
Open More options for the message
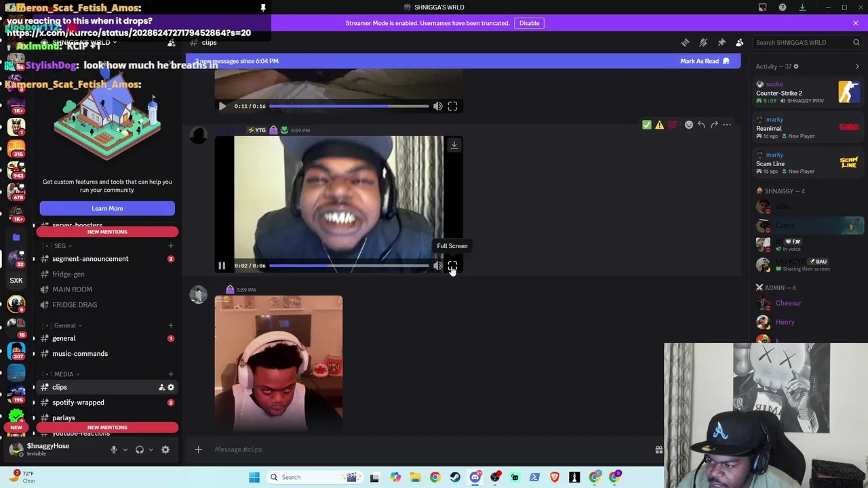pyautogui.click(x=727, y=125)
